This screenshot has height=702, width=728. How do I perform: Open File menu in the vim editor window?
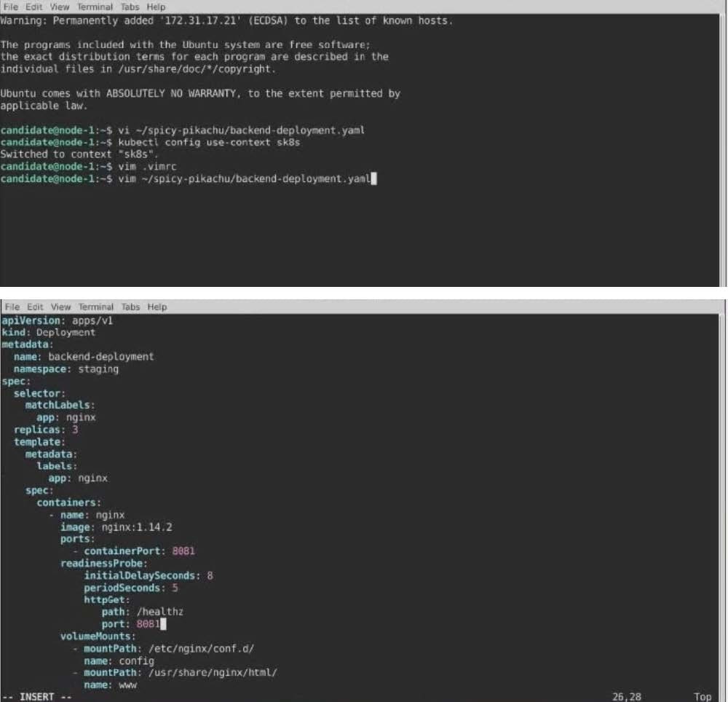click(12, 307)
